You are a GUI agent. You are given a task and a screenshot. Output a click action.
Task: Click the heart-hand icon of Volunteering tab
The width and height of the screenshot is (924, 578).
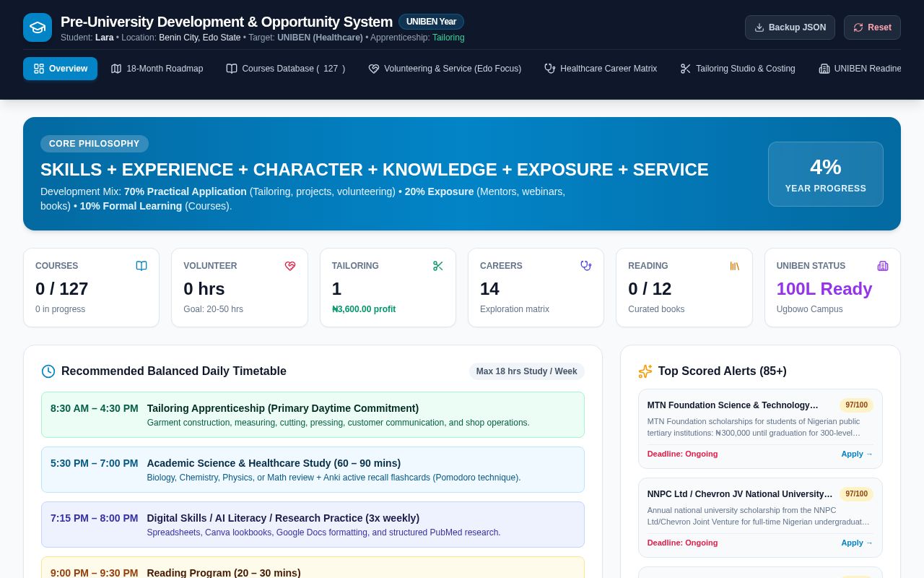374,69
